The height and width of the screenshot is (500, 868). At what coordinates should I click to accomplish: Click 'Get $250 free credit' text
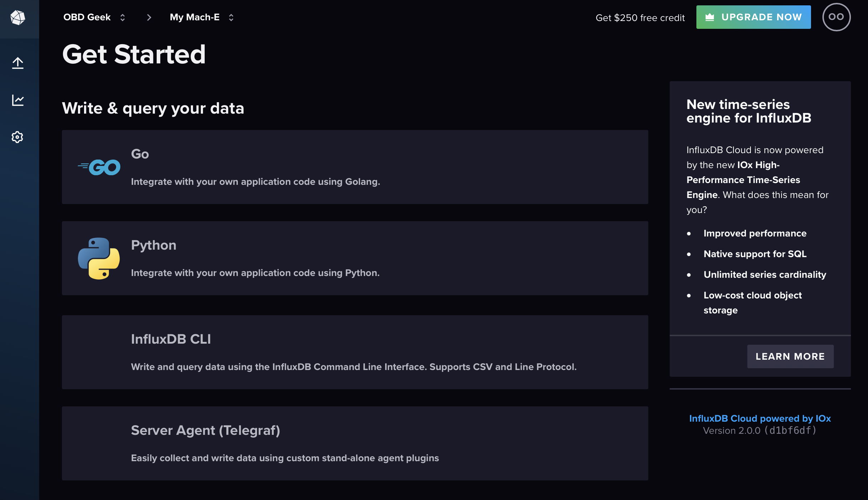tap(640, 18)
